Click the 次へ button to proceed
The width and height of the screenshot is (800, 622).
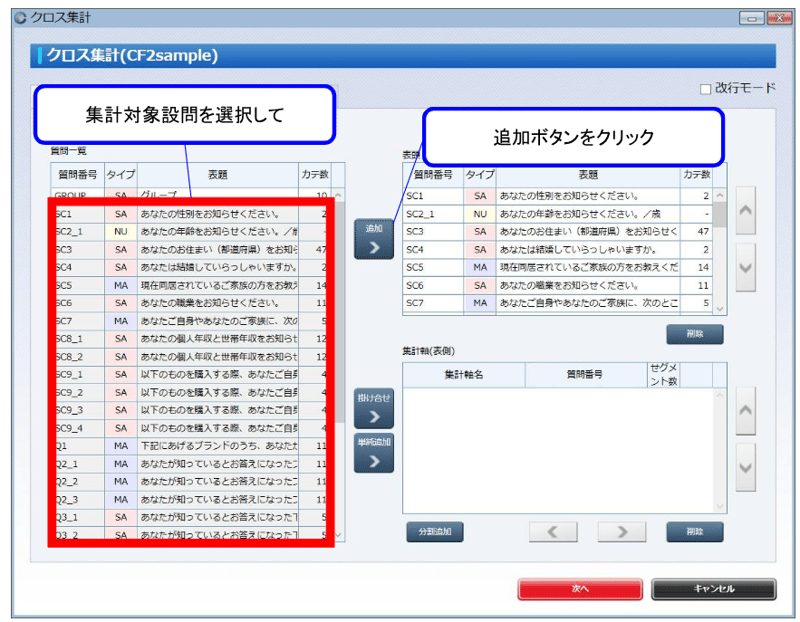(578, 589)
